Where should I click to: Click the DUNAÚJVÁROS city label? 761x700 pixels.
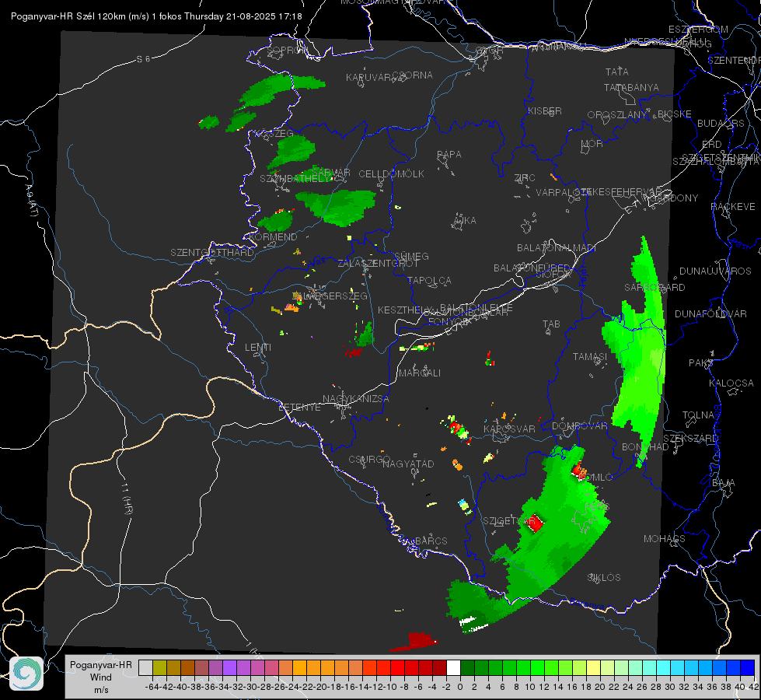(x=715, y=271)
